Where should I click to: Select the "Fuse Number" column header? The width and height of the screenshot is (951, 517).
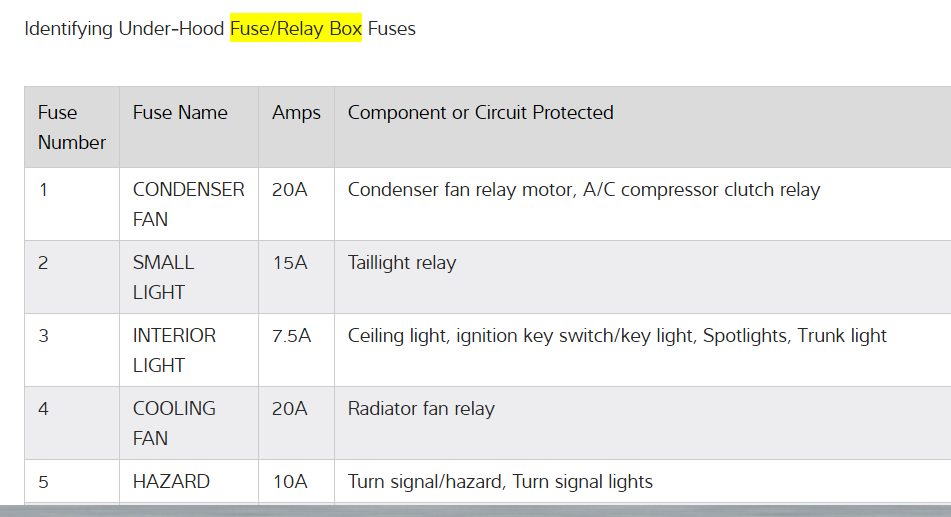coord(71,127)
